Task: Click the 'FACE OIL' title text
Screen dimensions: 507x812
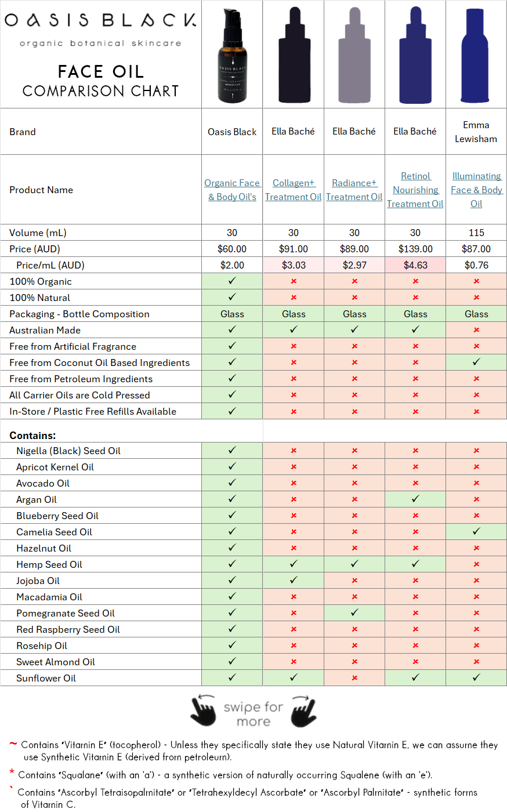Action: coord(101,71)
